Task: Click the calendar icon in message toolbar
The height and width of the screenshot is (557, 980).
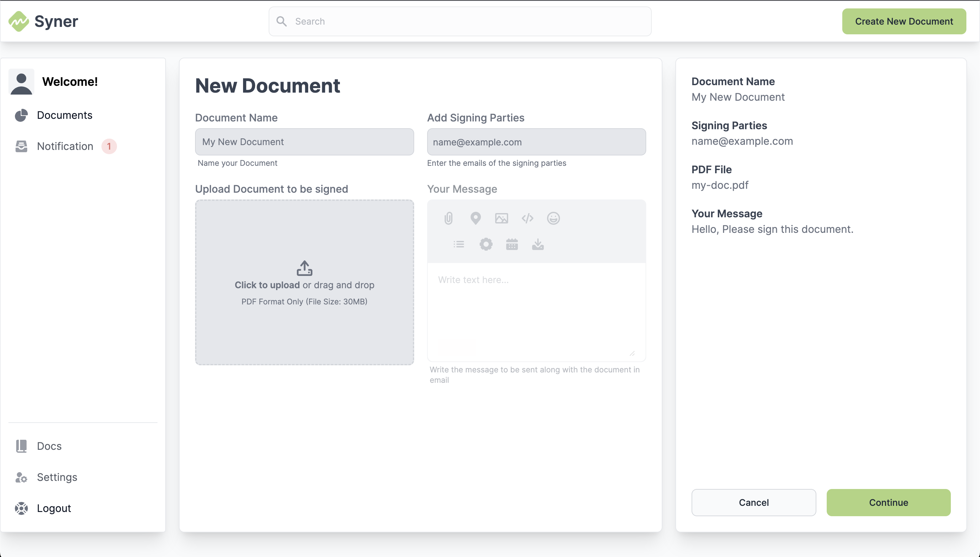Action: coord(512,244)
